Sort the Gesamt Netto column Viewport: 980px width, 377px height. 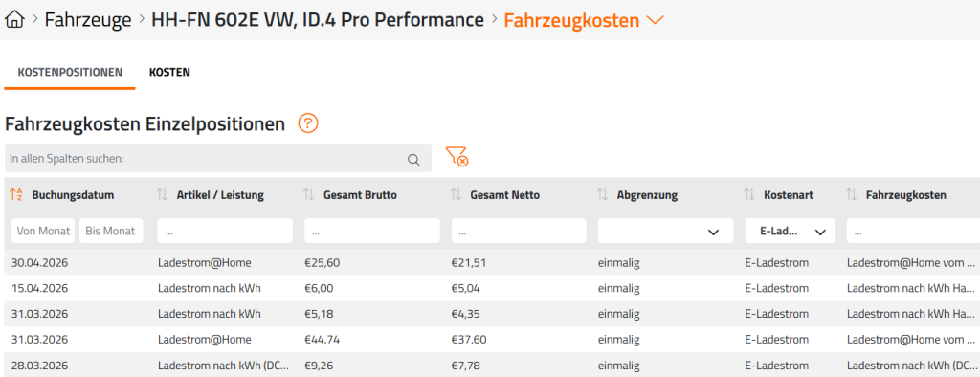[457, 195]
